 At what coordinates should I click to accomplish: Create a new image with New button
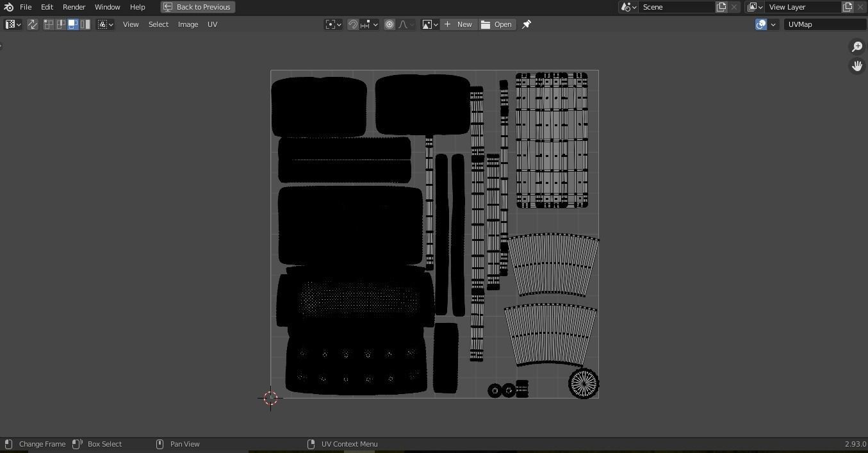point(459,24)
